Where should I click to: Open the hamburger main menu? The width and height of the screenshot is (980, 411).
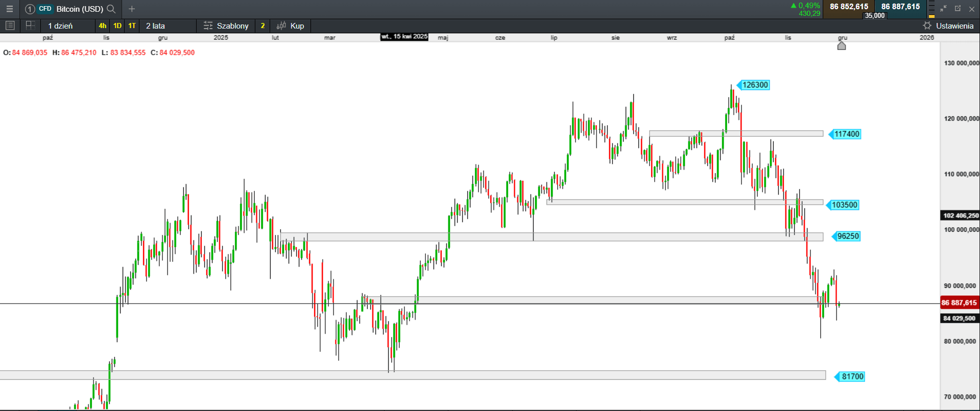click(x=9, y=9)
